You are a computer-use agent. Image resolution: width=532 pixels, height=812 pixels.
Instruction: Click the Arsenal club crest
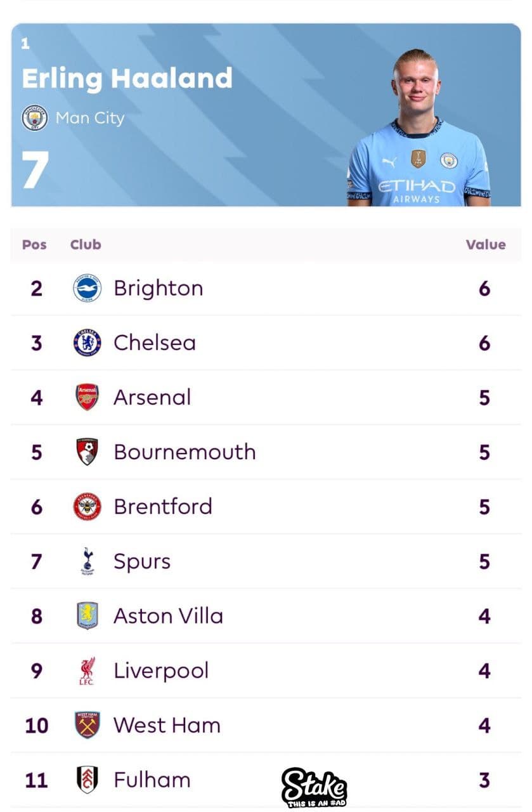[x=87, y=398]
